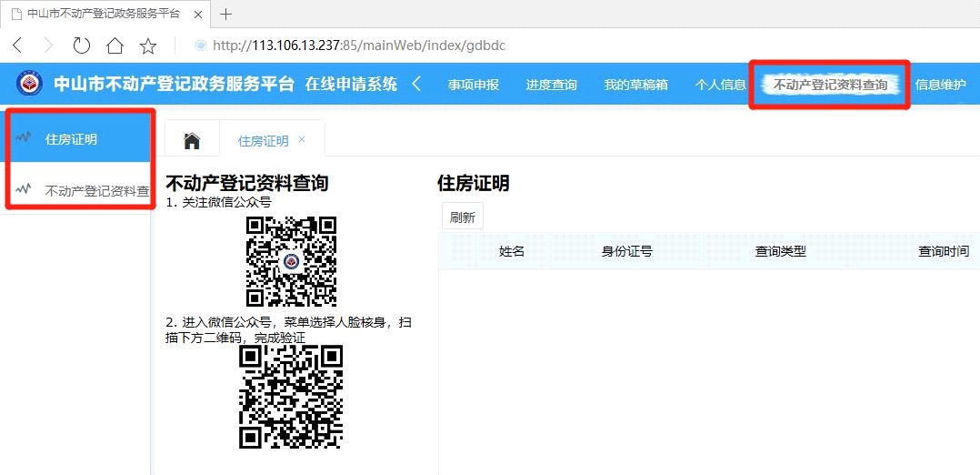This screenshot has height=475, width=980.
Task: Open a new browser tab
Action: 227,14
